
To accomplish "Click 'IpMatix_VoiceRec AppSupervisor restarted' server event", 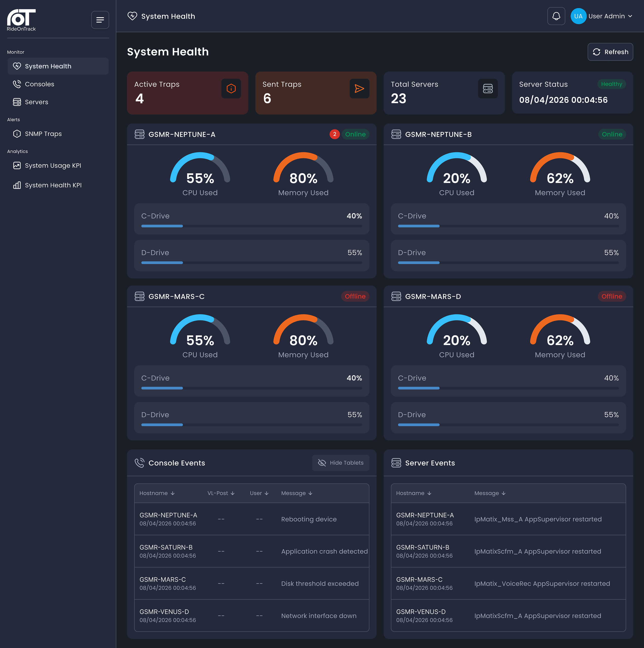I will click(x=542, y=583).
